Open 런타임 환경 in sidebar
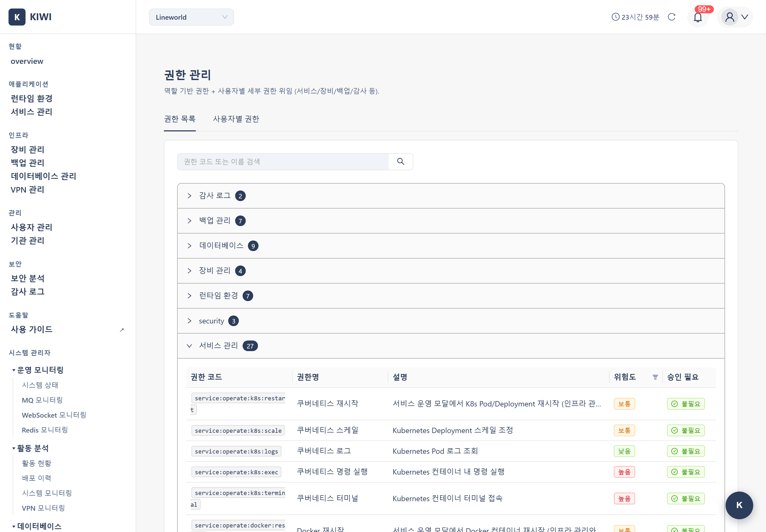This screenshot has height=532, width=766. click(32, 98)
